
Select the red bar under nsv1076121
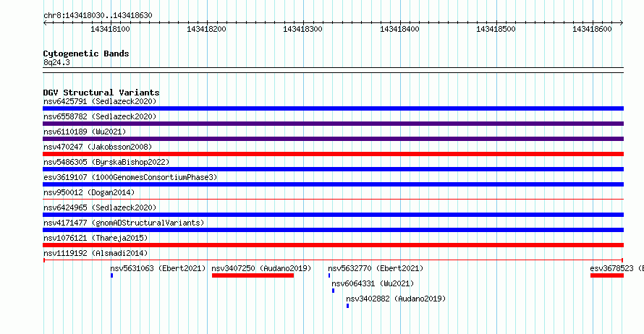(x=333, y=245)
